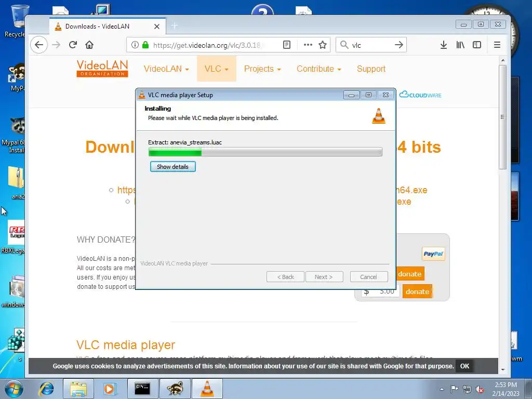Click the network tray icon

tap(467, 389)
